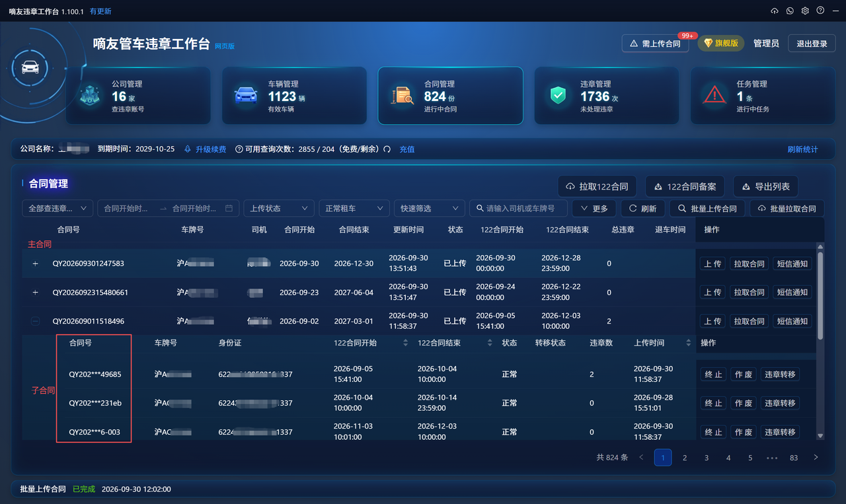Click 批量上传合同 button
846x504 pixels.
708,208
